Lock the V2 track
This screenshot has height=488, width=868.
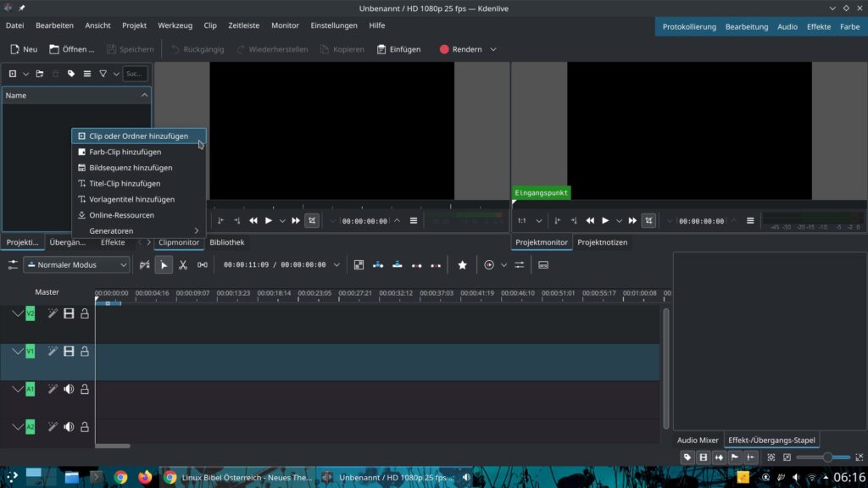tap(85, 313)
